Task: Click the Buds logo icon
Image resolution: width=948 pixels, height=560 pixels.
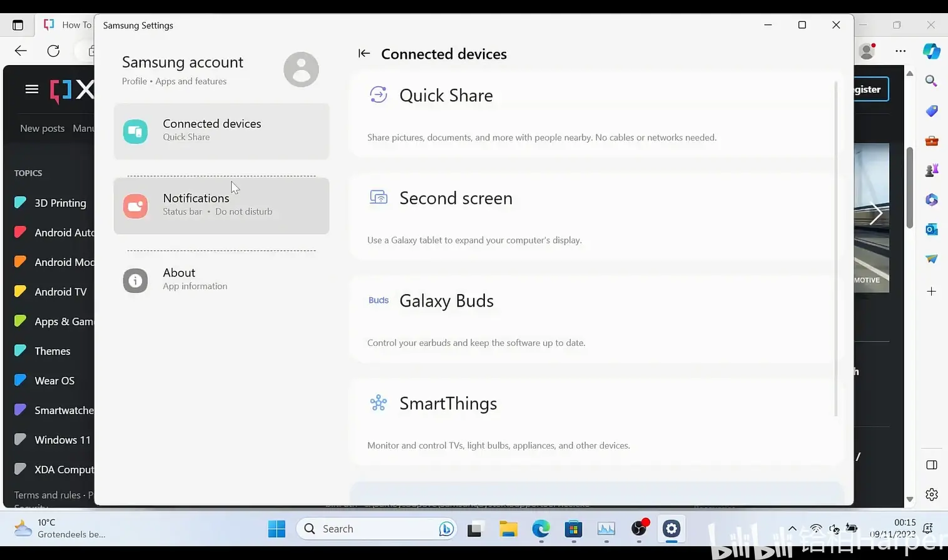Action: [x=379, y=300]
